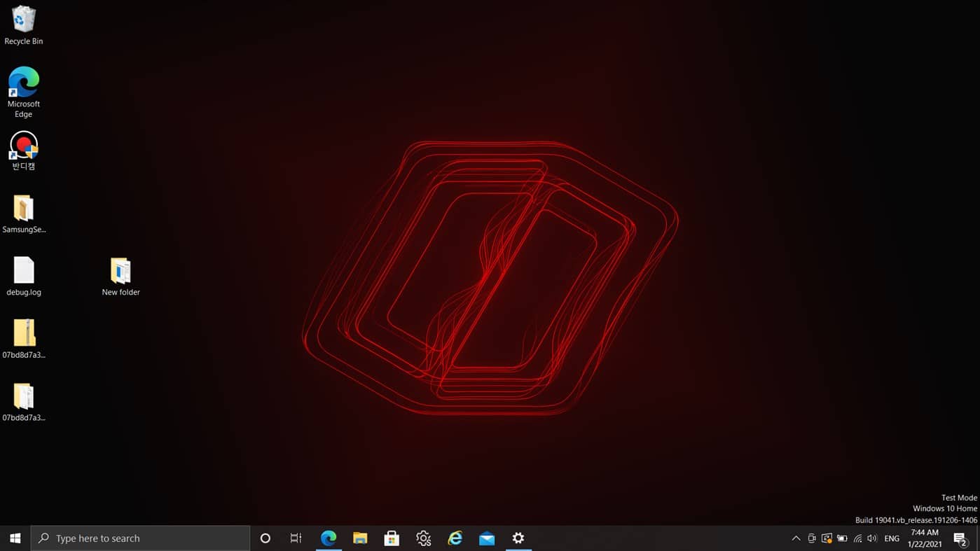
Task: Launch Internet Explorer from the taskbar
Action: point(455,538)
